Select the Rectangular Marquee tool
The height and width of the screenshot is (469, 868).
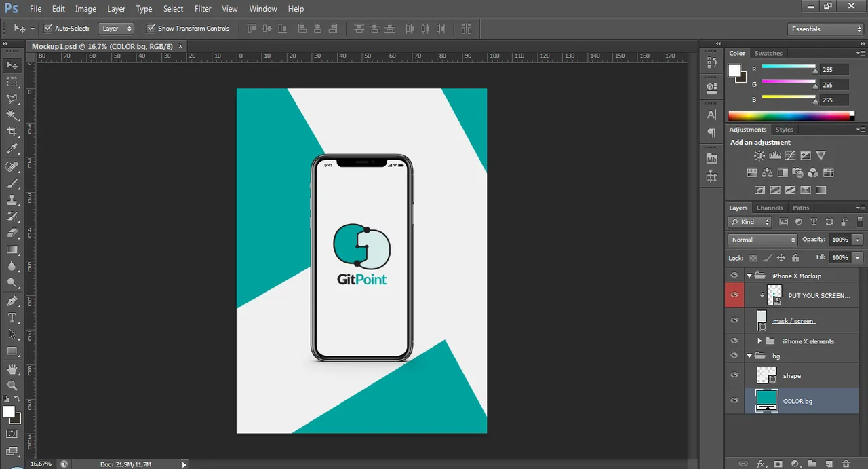click(x=12, y=82)
